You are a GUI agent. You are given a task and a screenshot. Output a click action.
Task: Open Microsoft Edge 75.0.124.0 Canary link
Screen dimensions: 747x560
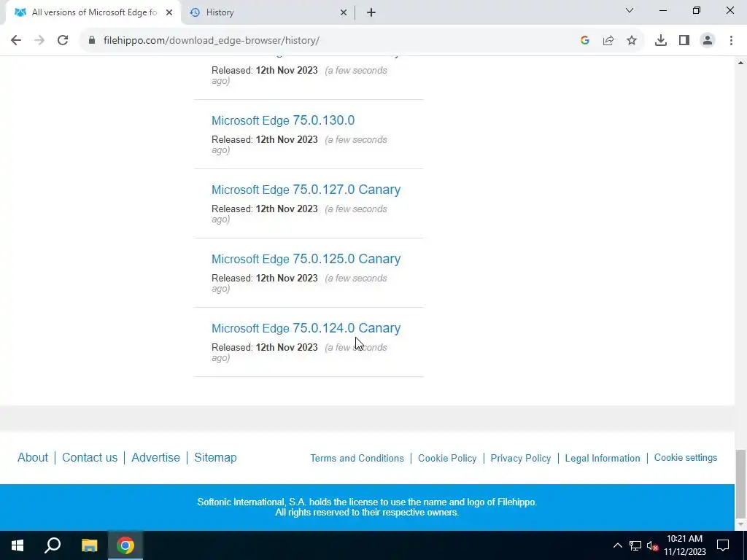coord(306,328)
